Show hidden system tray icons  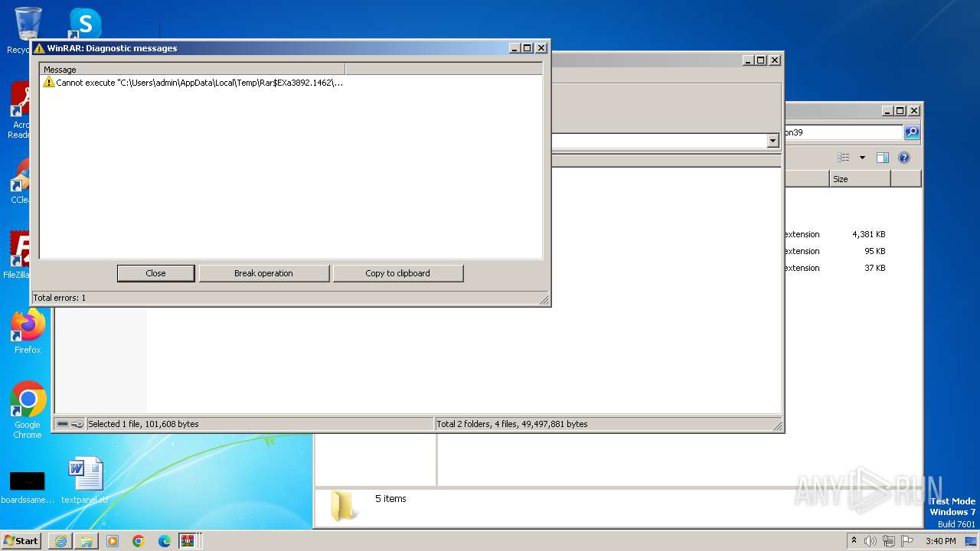pos(854,541)
